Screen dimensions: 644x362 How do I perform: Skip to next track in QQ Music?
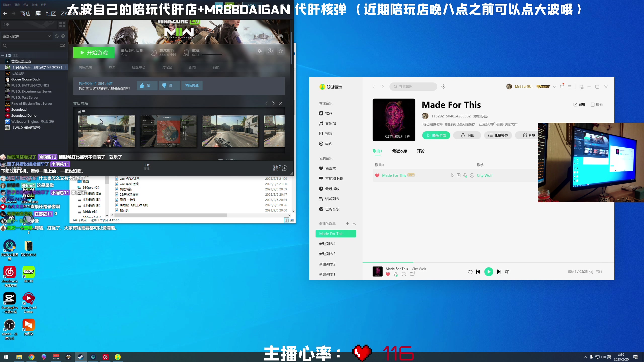pyautogui.click(x=499, y=272)
